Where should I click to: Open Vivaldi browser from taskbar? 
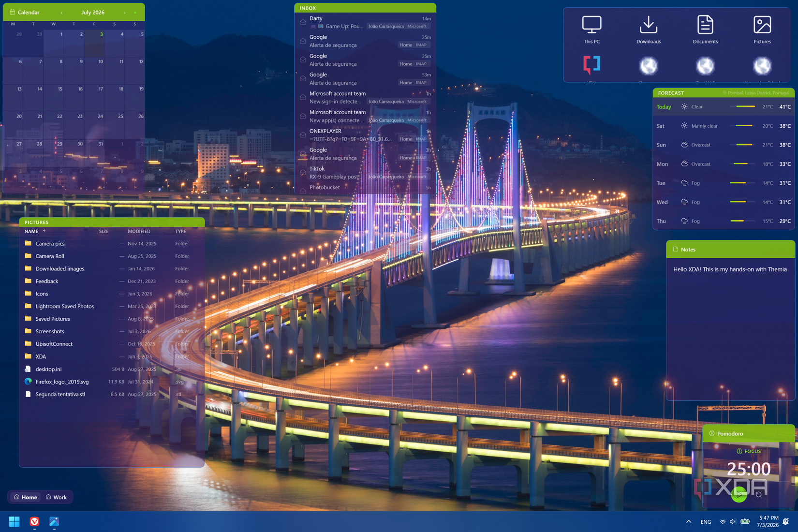point(34,521)
